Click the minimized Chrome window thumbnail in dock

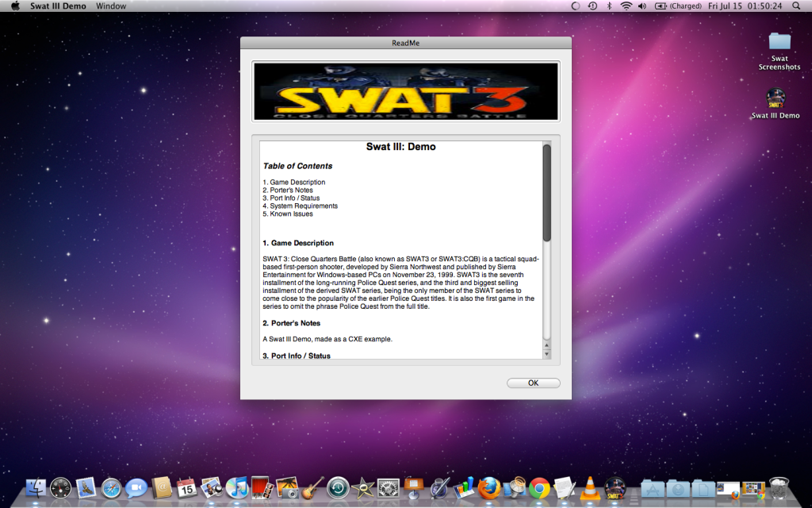(753, 490)
